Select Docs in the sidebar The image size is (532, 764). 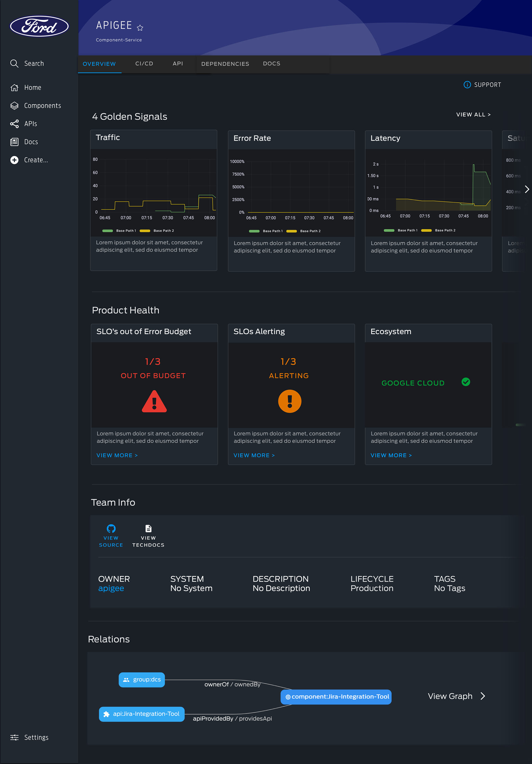tap(31, 142)
